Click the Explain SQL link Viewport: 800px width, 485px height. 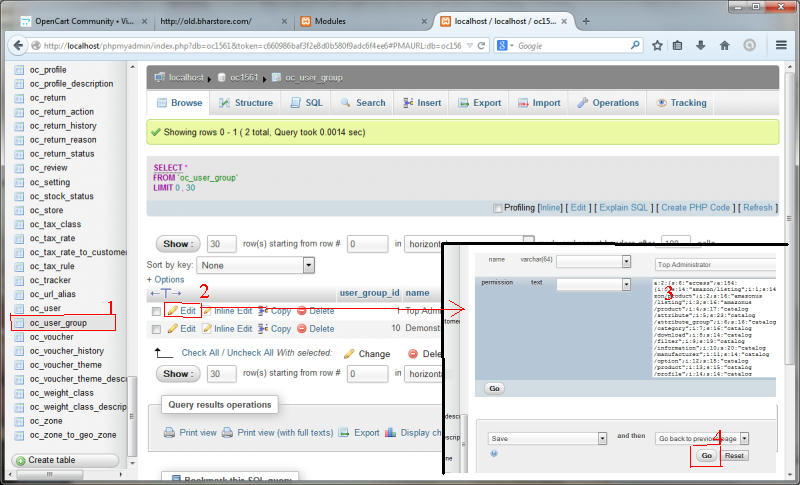(x=623, y=208)
